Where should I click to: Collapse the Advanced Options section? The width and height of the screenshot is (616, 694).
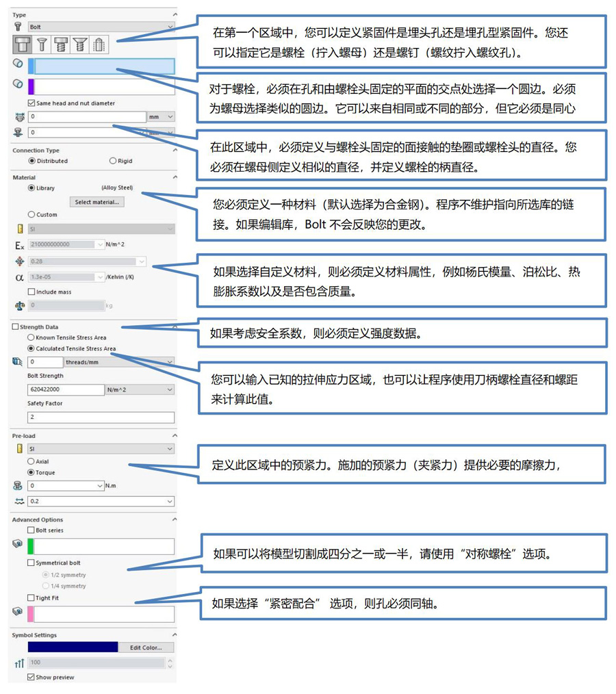(173, 519)
